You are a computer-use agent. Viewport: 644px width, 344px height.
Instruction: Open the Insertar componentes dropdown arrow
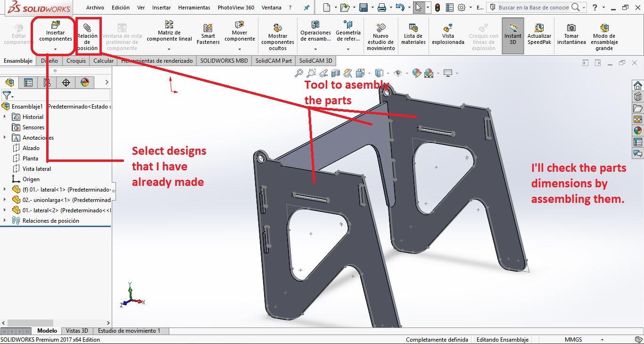pos(56,49)
